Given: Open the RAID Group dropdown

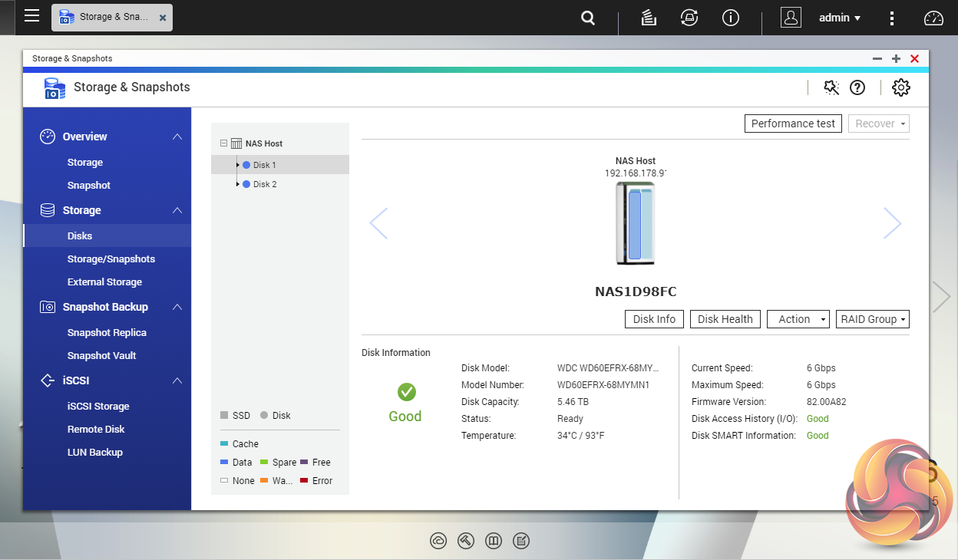Looking at the screenshot, I should click(873, 319).
